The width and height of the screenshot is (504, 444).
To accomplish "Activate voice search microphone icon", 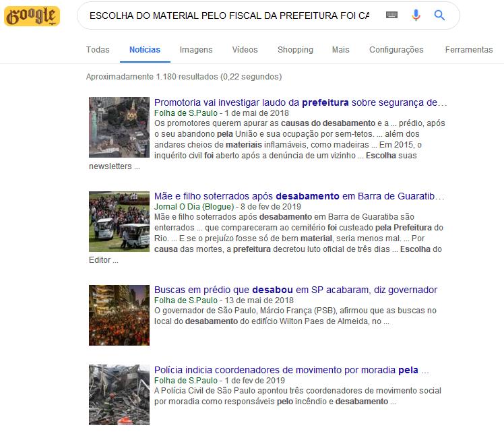I will pyautogui.click(x=416, y=15).
